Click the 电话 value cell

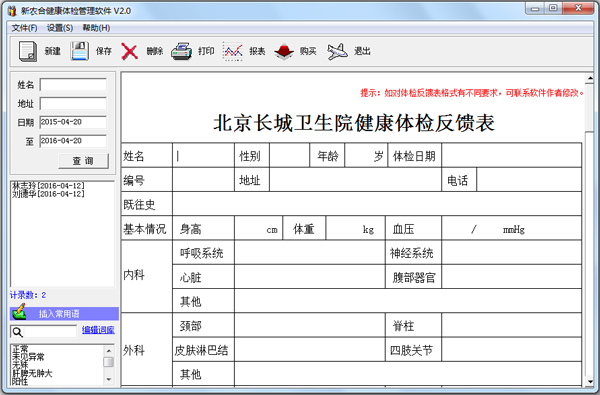(529, 180)
